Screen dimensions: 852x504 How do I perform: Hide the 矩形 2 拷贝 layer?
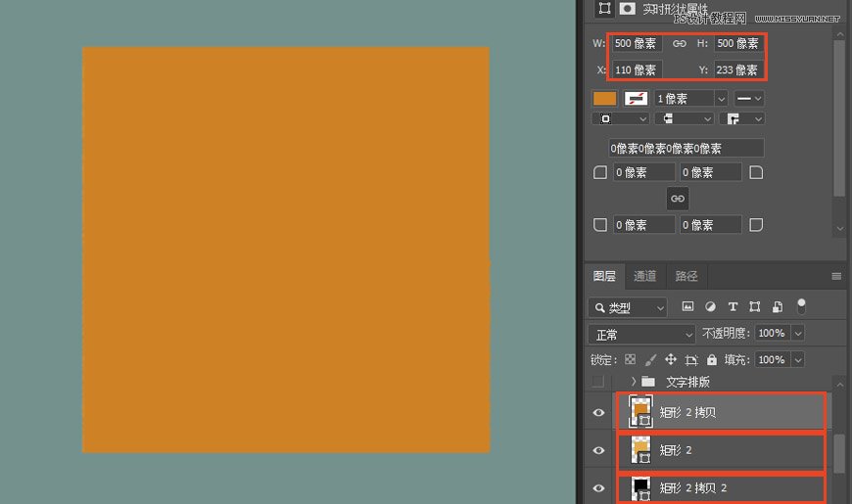pos(598,413)
